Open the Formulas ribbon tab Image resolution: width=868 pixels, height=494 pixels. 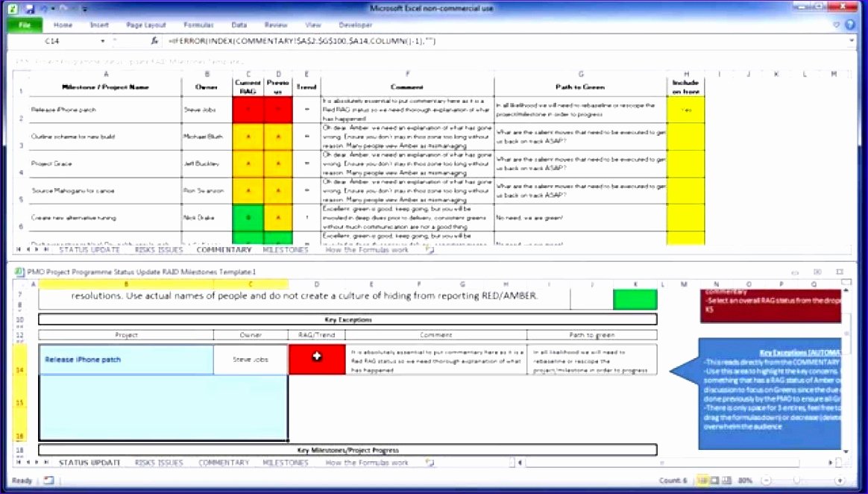199,25
